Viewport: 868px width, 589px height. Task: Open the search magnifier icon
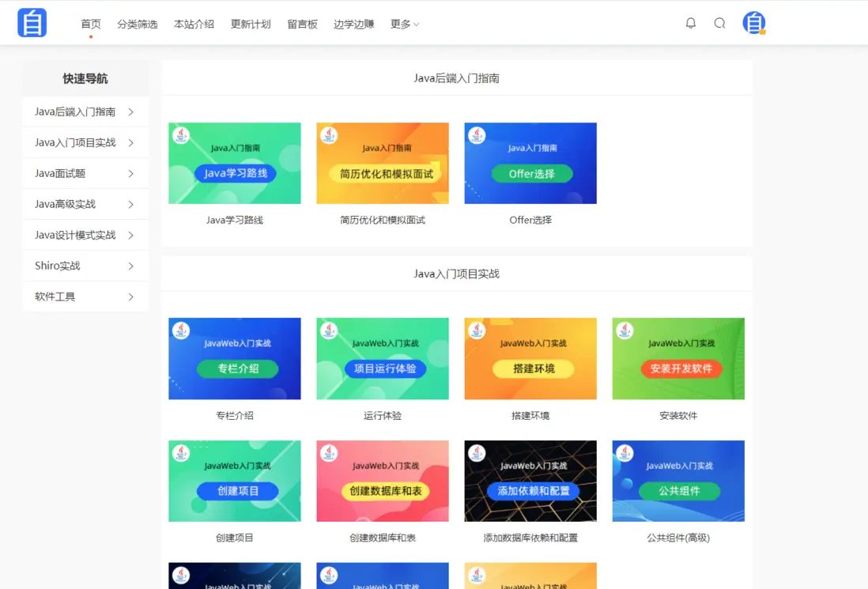[x=719, y=23]
